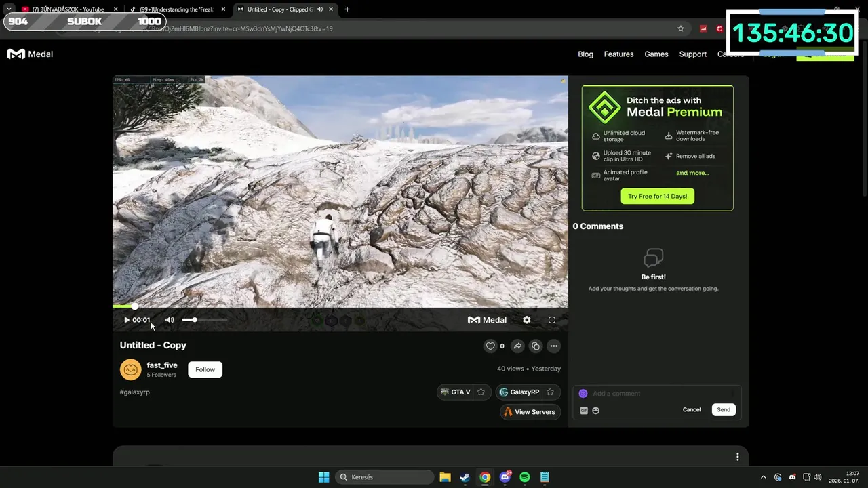Expand the Chrome tab search dropdown
The image size is (868, 488).
(8, 9)
